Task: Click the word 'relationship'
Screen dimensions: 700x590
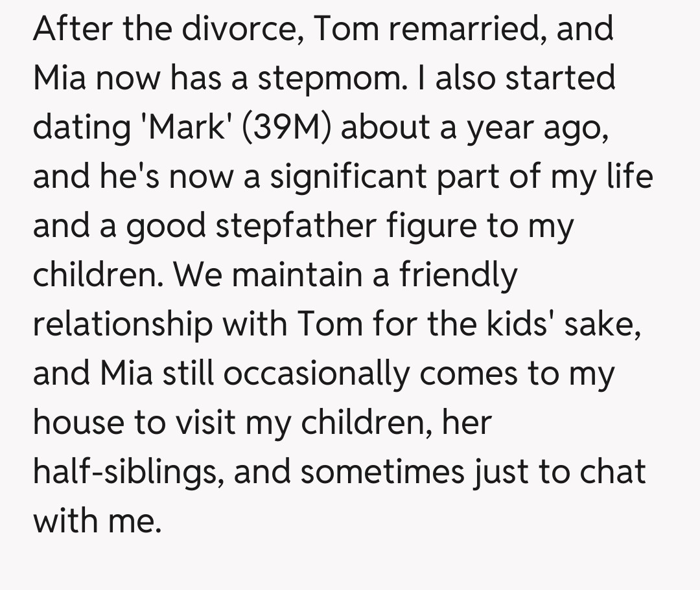Action: coord(122,324)
